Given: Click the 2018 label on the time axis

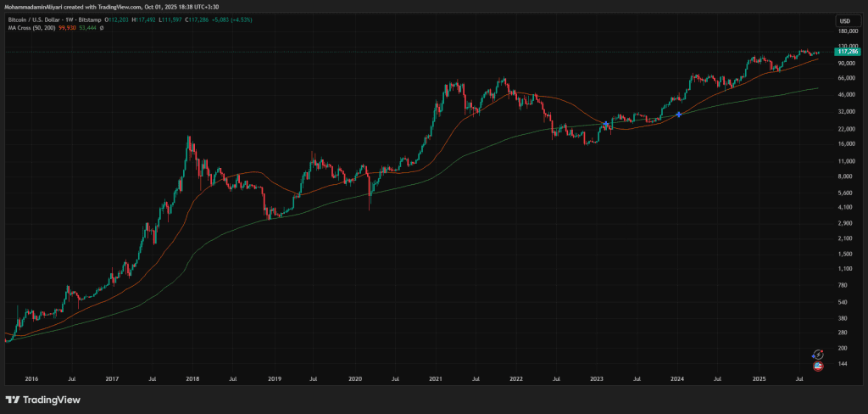Looking at the screenshot, I should pyautogui.click(x=192, y=379).
